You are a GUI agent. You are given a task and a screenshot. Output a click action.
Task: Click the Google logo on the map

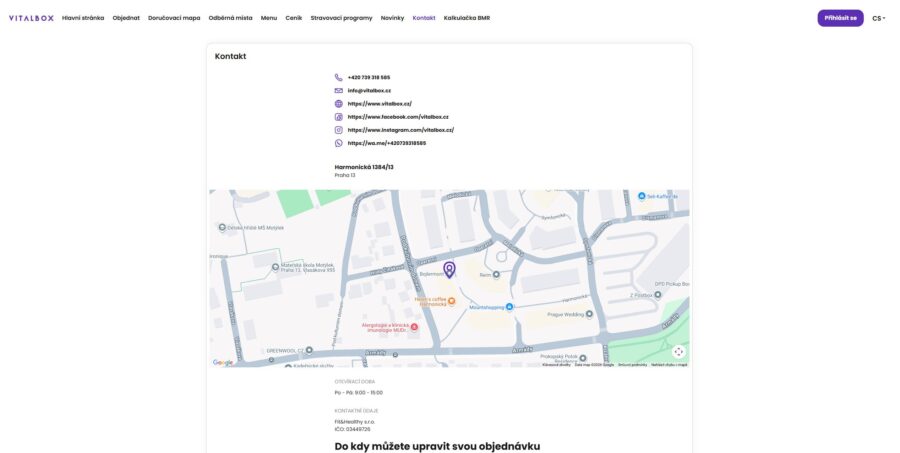coord(223,362)
